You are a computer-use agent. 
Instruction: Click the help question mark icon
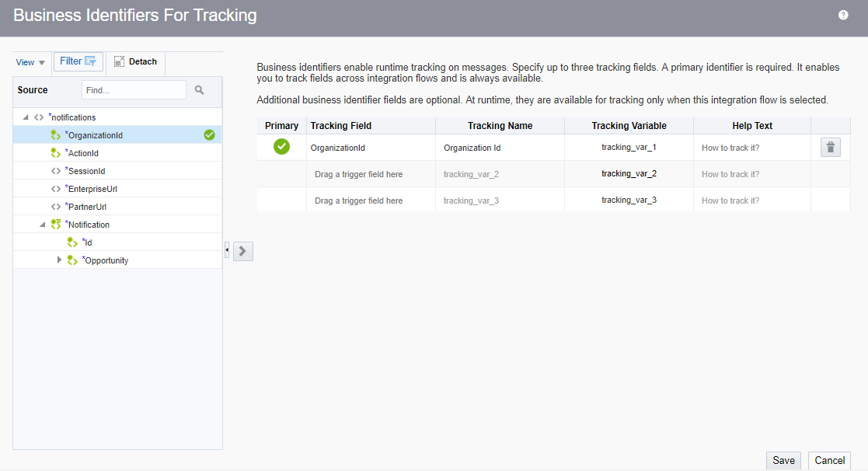842,15
